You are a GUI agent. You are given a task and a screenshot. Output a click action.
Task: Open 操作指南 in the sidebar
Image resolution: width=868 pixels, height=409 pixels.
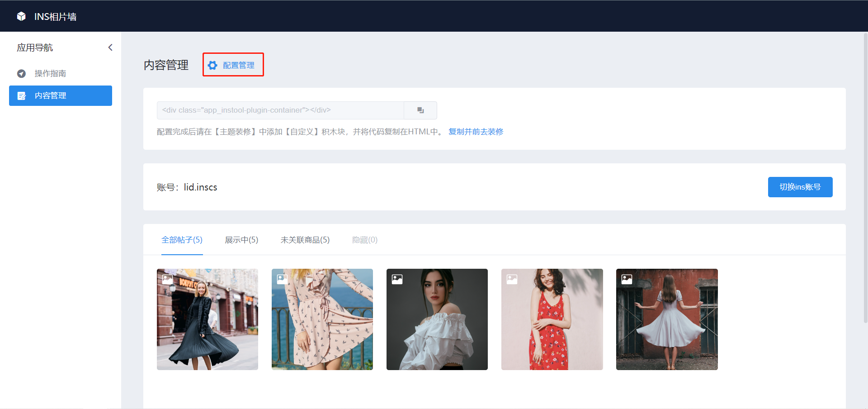pyautogui.click(x=61, y=73)
